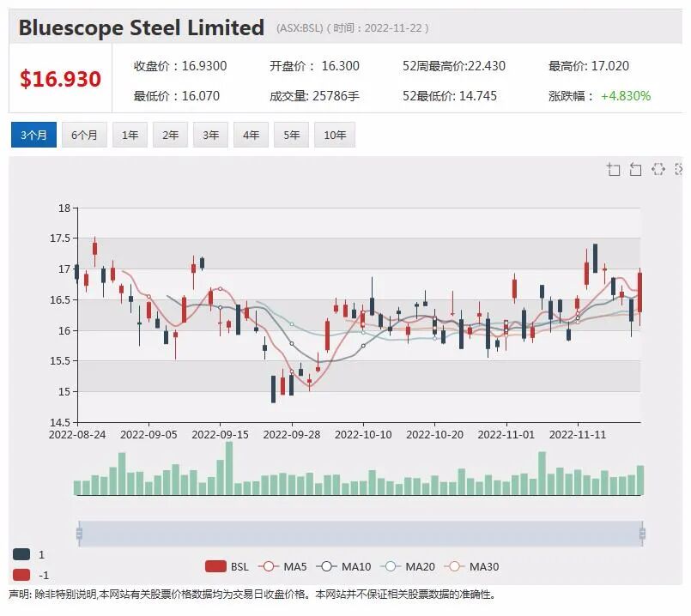Activate the area zoom tool icon

[613, 169]
